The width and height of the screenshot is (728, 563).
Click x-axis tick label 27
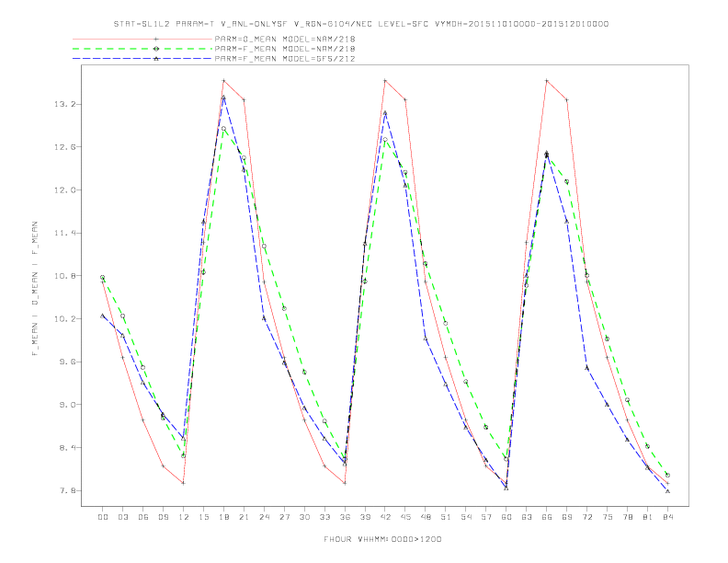284,517
